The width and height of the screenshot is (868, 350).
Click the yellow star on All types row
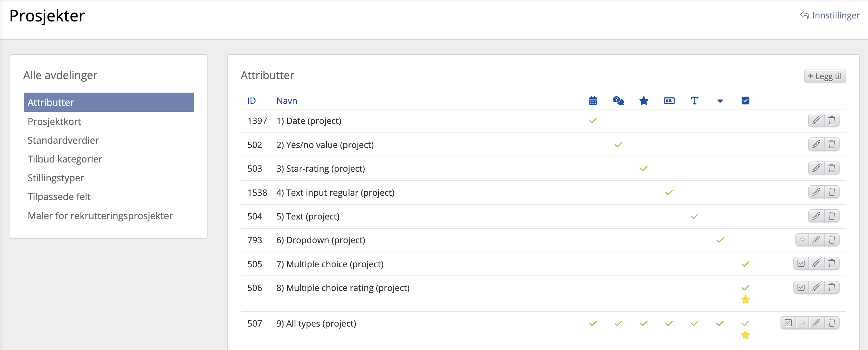pos(745,335)
